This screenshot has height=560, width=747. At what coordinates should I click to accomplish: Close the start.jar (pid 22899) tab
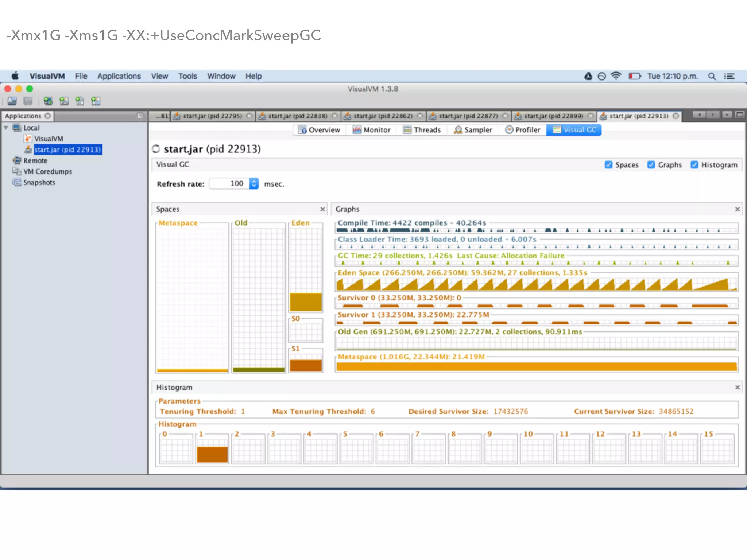(590, 116)
